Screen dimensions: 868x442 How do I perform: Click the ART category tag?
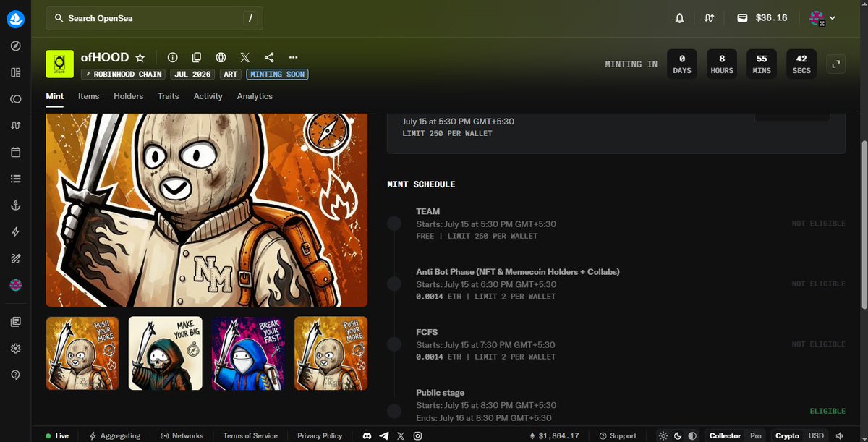(229, 75)
